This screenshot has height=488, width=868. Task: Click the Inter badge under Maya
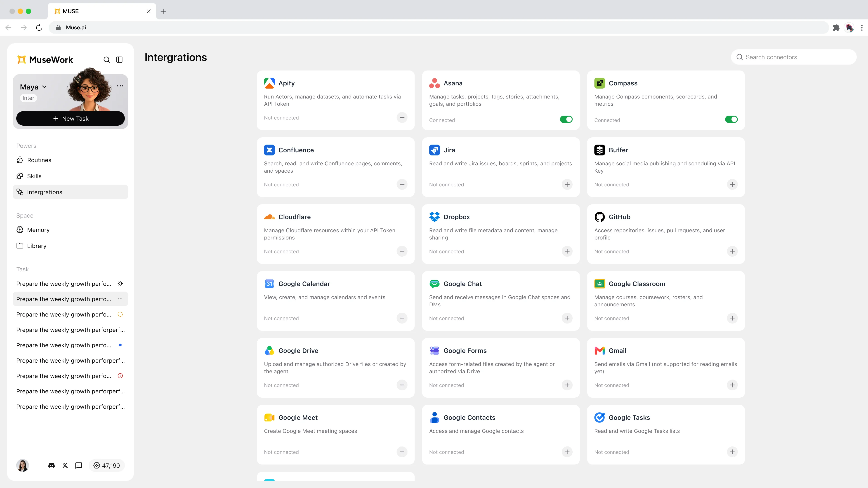[28, 98]
